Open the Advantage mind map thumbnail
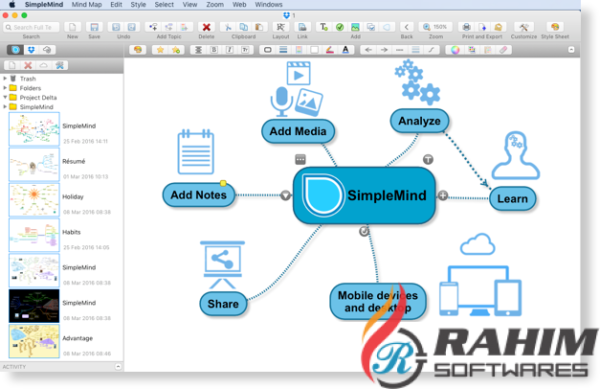This screenshot has width=600, height=389. pos(34,341)
